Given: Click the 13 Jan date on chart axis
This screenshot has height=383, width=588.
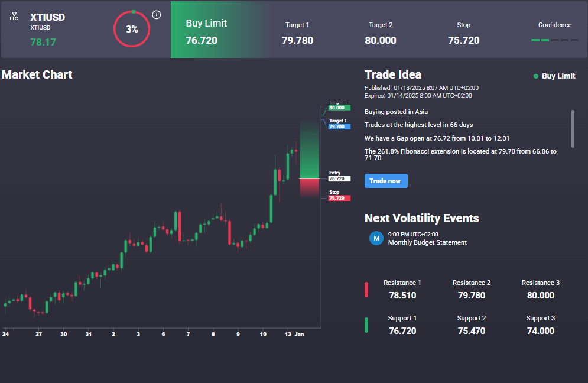Looking at the screenshot, I should click(x=294, y=334).
